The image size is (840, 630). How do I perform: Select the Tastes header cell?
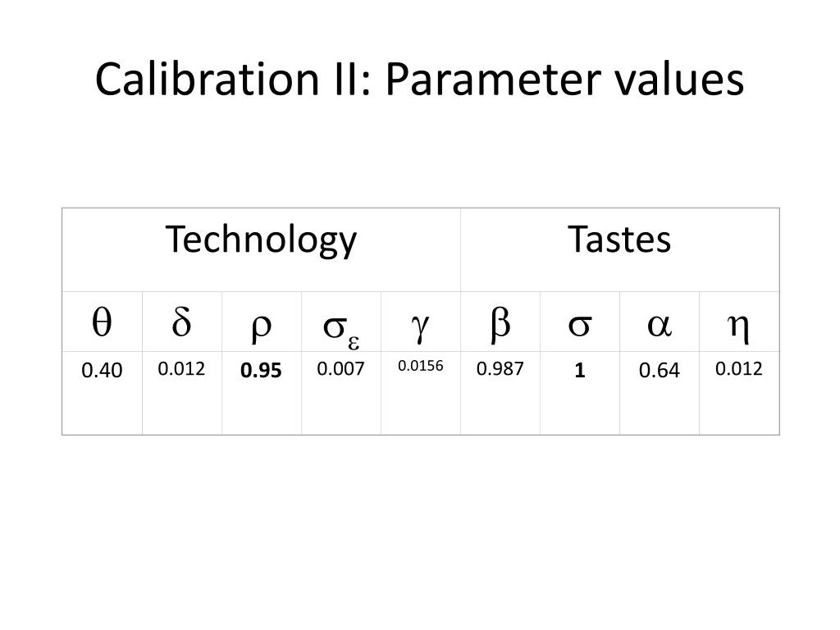pyautogui.click(x=619, y=240)
